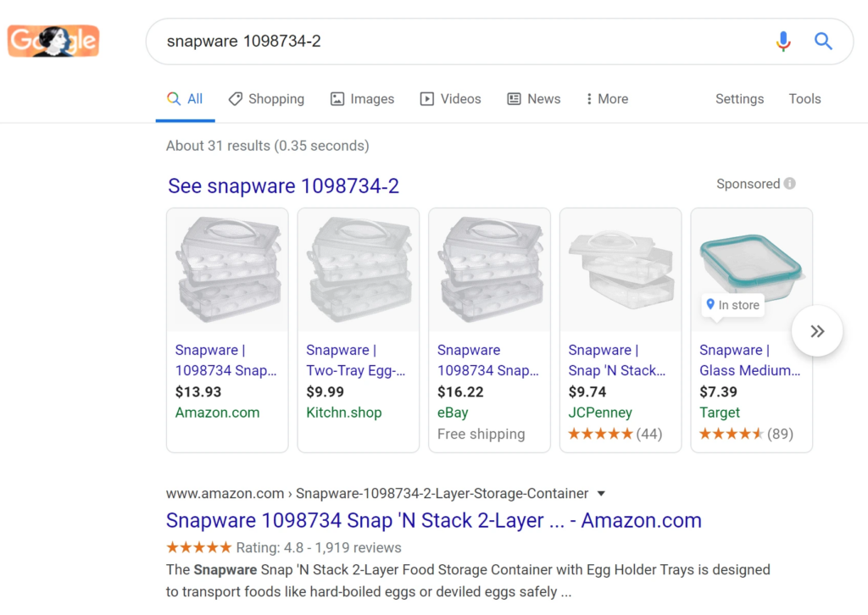This screenshot has height=615, width=868.
Task: Click the In store location pin badge
Action: pyautogui.click(x=732, y=305)
